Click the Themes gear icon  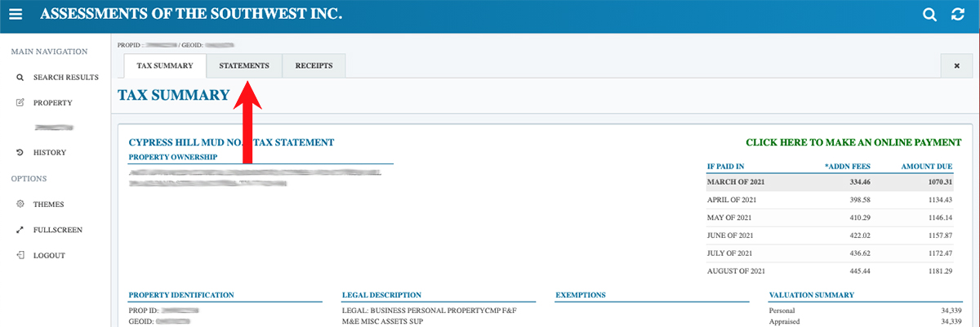tap(20, 204)
